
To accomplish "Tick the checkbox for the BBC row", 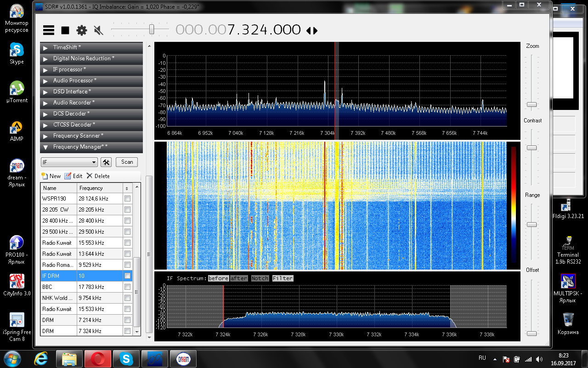I will point(127,287).
